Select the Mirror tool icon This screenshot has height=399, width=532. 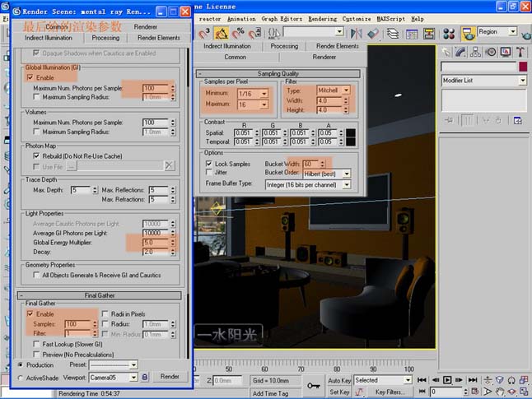click(x=356, y=33)
